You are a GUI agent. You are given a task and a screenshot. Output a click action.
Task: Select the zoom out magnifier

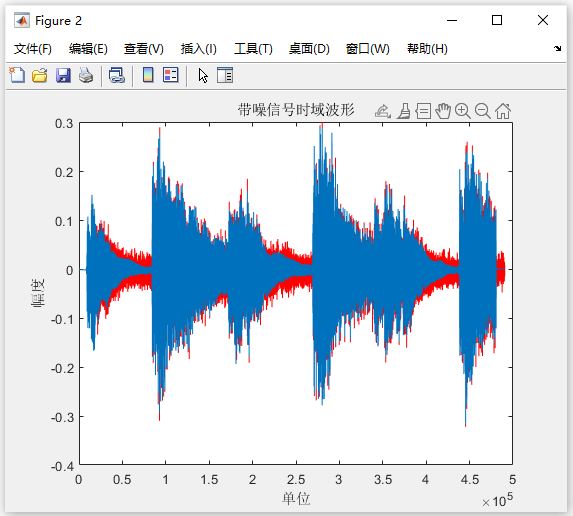(x=483, y=111)
